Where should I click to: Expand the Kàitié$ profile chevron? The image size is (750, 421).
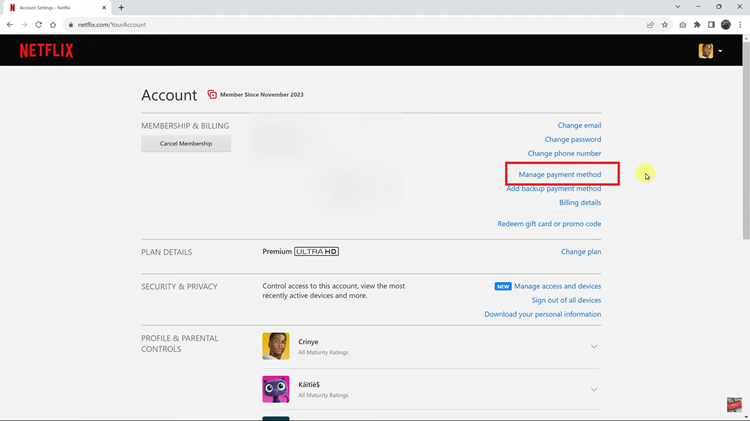(594, 389)
